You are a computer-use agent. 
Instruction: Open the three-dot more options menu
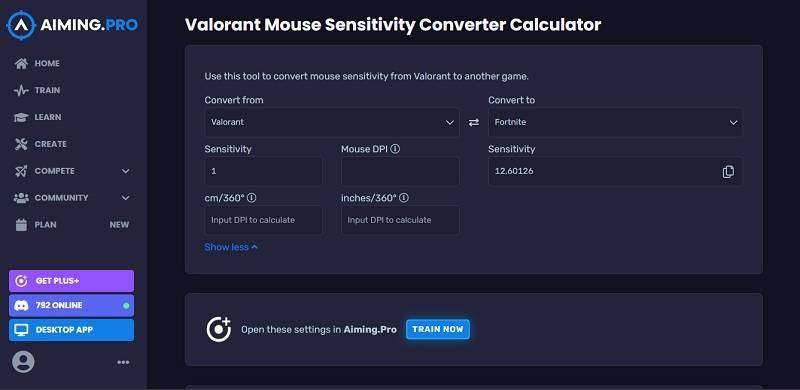123,362
